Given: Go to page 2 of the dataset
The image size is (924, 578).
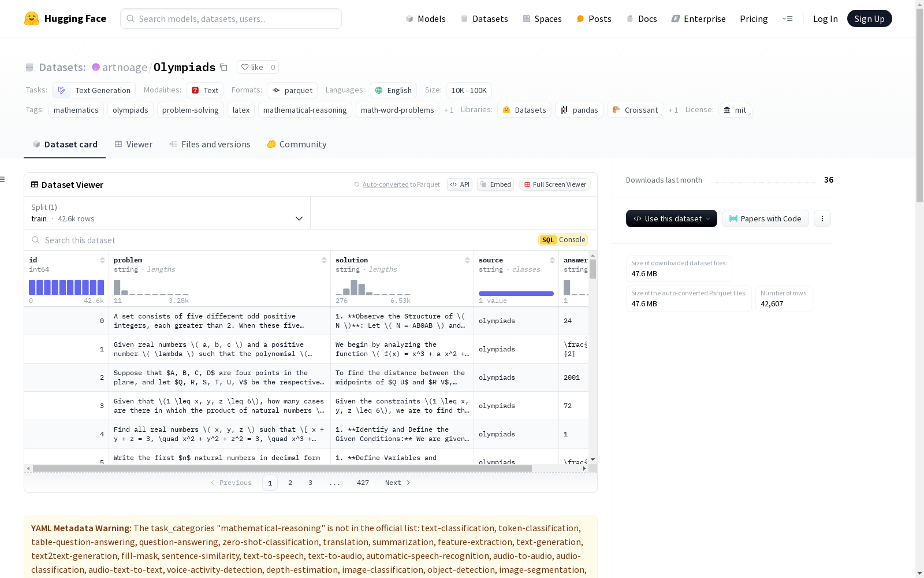Looking at the screenshot, I should pos(290,483).
